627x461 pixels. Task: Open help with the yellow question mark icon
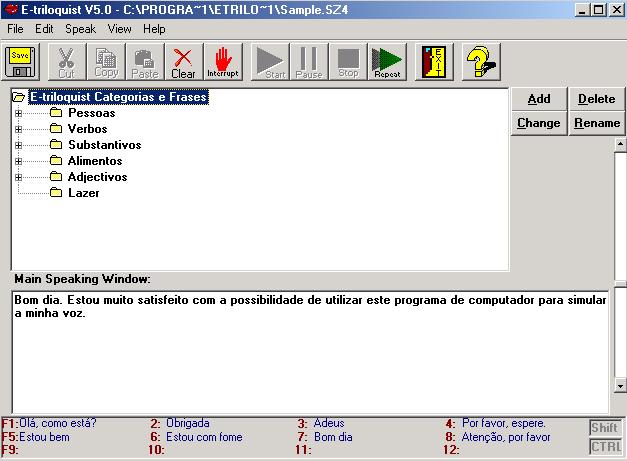(x=481, y=62)
